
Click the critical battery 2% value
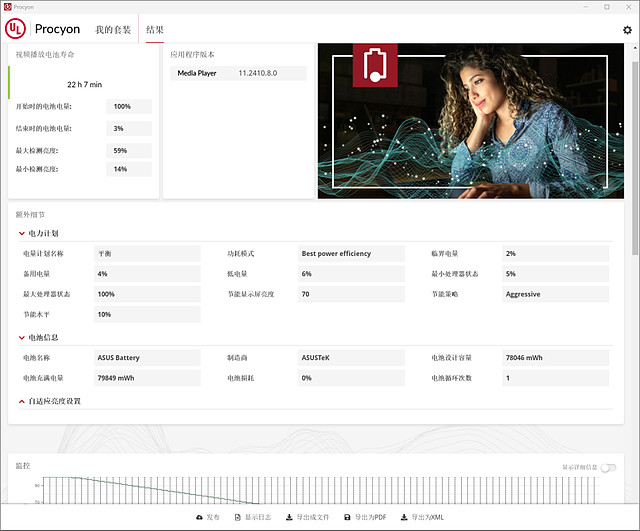[x=555, y=253]
